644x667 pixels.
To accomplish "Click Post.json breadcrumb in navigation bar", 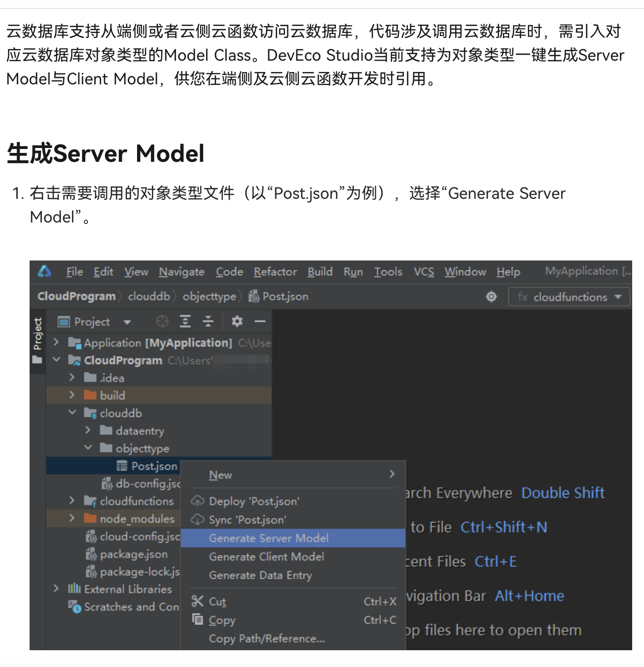I will [x=279, y=296].
